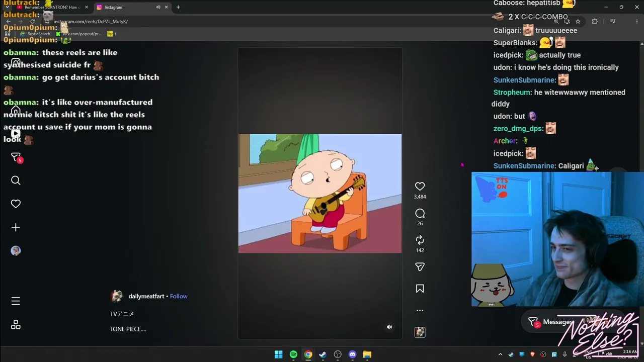Viewport: 644px width, 362px height.
Task: Open OBS Studio from the taskbar
Action: tap(338, 354)
